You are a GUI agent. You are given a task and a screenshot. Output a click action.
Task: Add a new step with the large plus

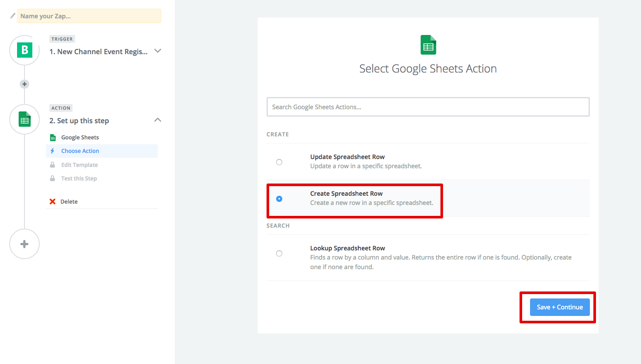pos(24,244)
